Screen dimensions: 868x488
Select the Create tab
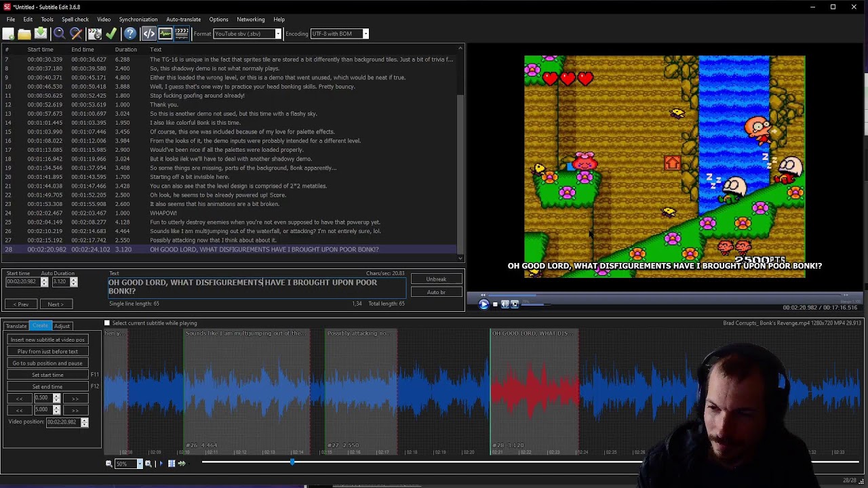pos(40,326)
